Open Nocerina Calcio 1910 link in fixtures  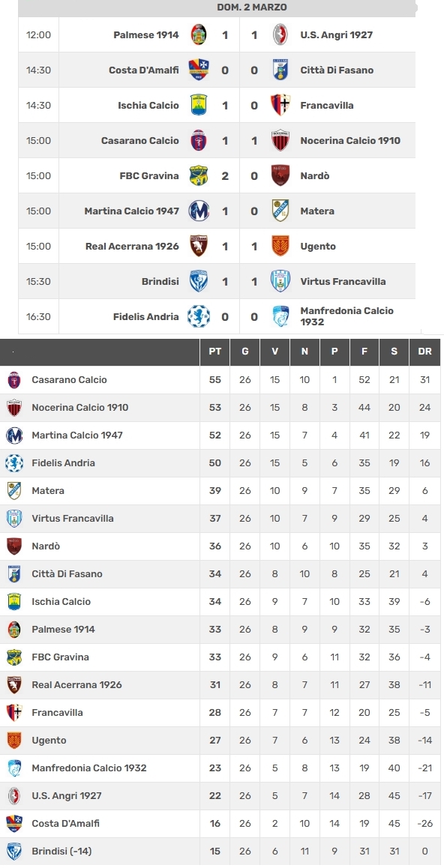(350, 141)
